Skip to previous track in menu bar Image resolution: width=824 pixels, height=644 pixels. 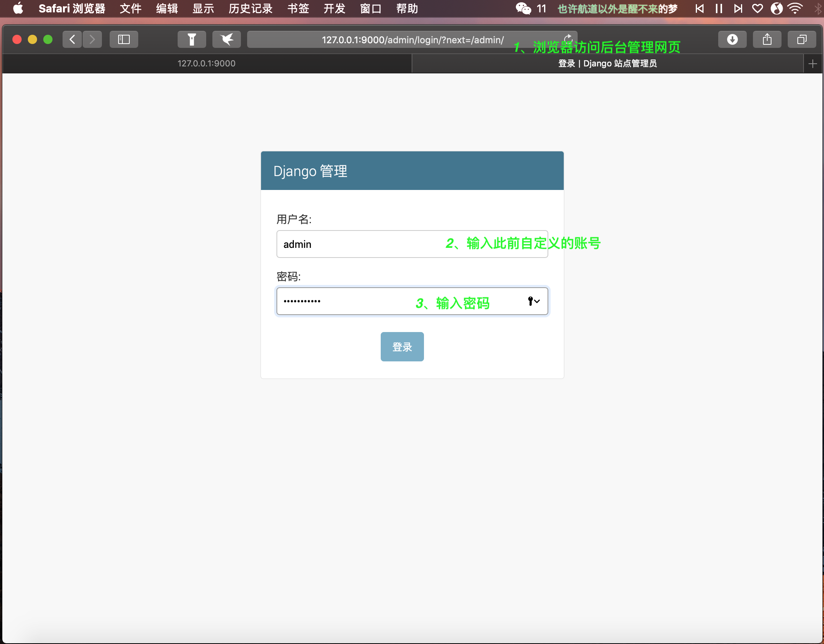[x=700, y=8]
